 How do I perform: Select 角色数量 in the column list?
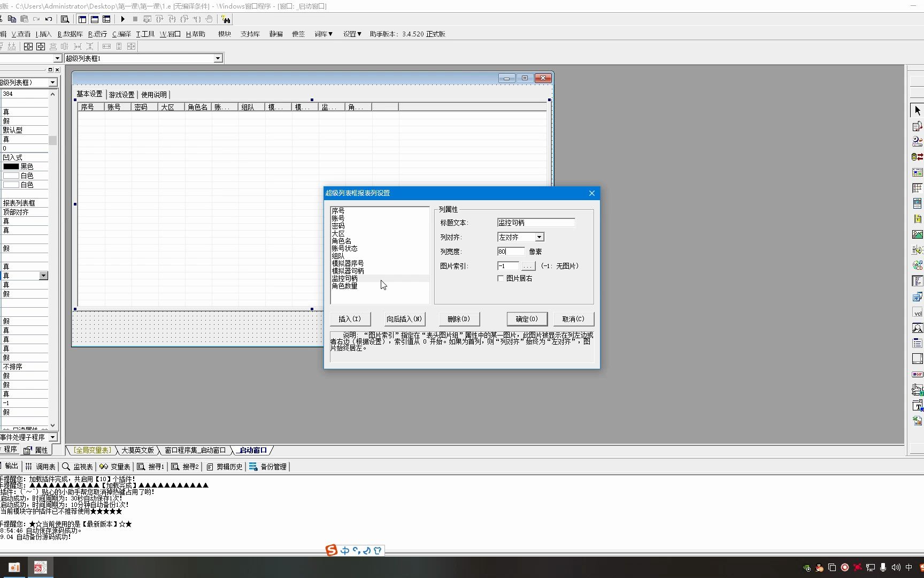click(x=380, y=286)
